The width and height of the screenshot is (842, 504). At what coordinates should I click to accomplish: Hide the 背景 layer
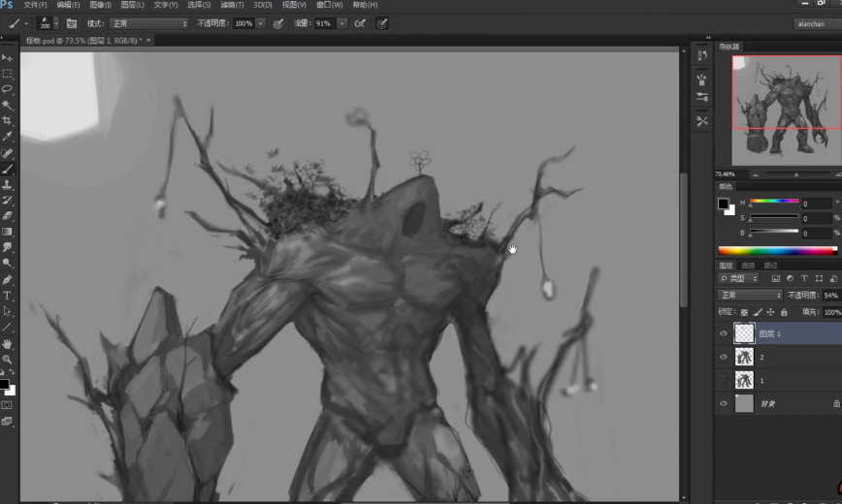tap(724, 403)
